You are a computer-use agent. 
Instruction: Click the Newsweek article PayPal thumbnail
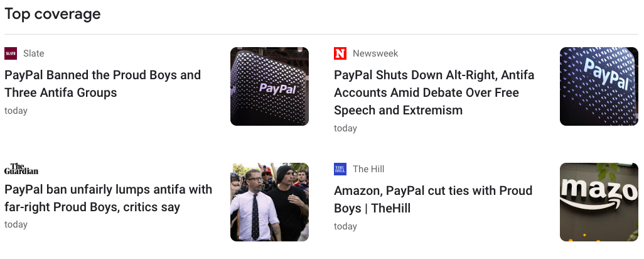point(599,87)
